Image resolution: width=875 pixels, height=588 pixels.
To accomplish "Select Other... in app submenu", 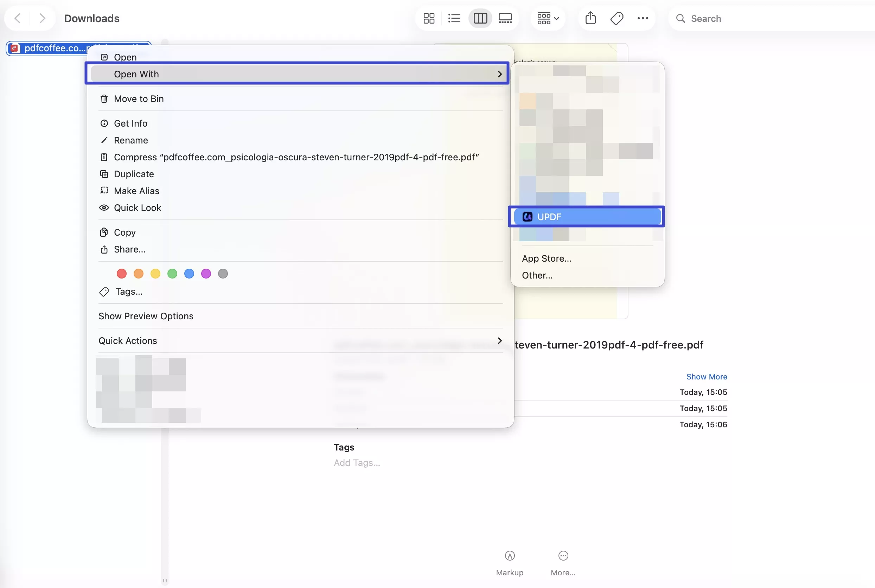I will 537,275.
